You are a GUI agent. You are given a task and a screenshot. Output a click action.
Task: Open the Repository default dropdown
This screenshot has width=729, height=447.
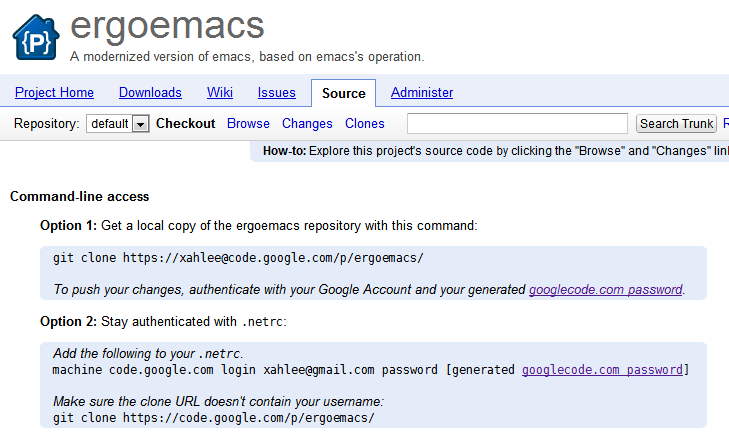pyautogui.click(x=118, y=124)
